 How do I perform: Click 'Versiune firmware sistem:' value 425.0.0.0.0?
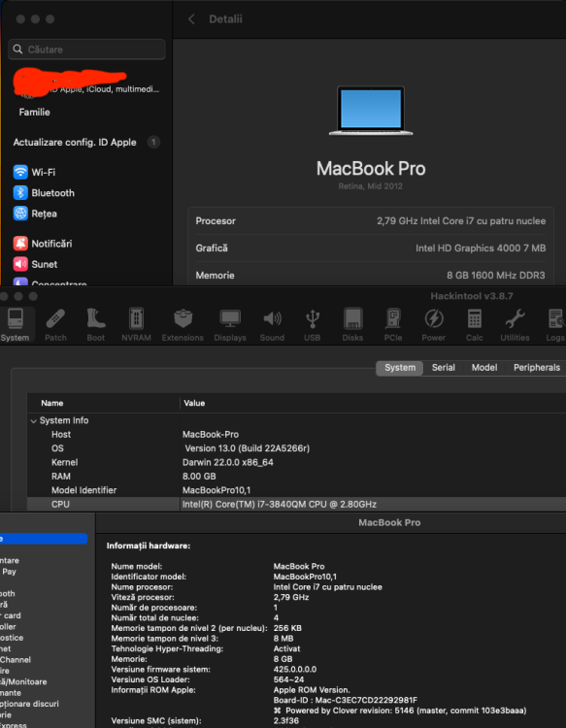click(x=295, y=670)
